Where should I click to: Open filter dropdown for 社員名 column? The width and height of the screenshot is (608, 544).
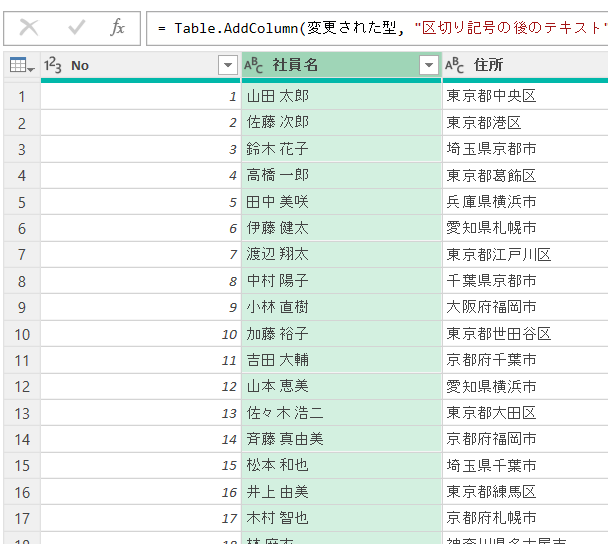[429, 65]
